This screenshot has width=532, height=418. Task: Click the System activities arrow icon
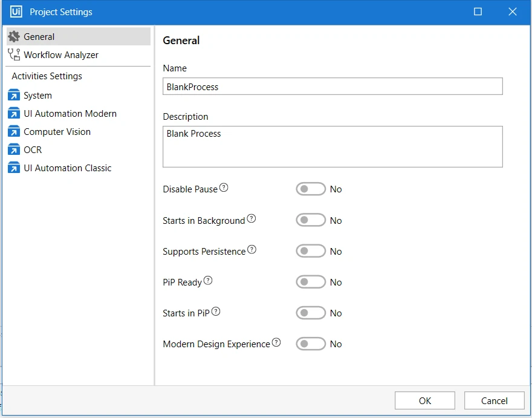point(14,96)
